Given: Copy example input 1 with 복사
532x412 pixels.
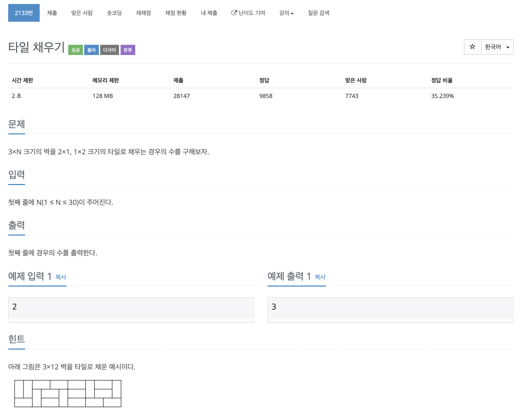Looking at the screenshot, I should click(x=61, y=277).
